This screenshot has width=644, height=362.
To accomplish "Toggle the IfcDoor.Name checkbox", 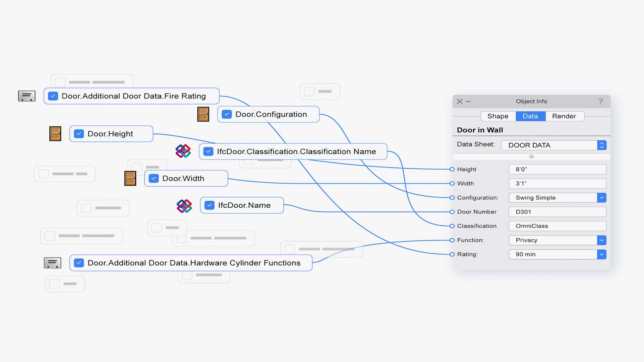I will (209, 205).
